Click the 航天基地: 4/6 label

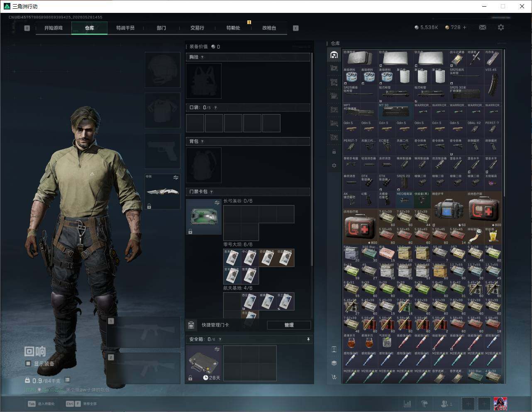coord(238,288)
